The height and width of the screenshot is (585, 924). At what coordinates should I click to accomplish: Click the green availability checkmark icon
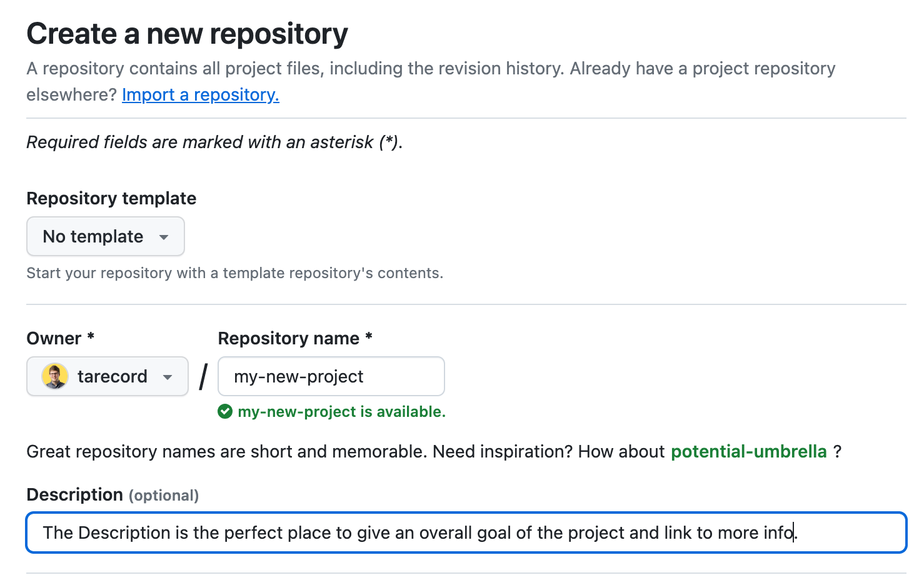pyautogui.click(x=225, y=411)
